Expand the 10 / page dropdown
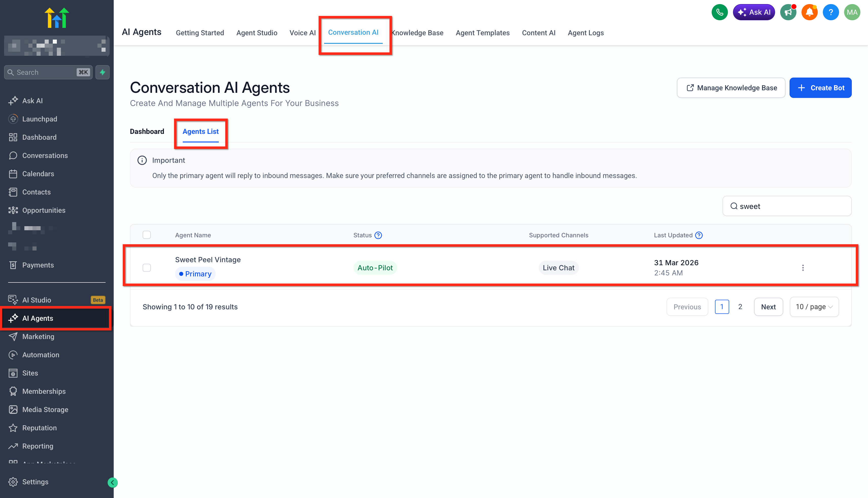The height and width of the screenshot is (498, 868). point(814,307)
